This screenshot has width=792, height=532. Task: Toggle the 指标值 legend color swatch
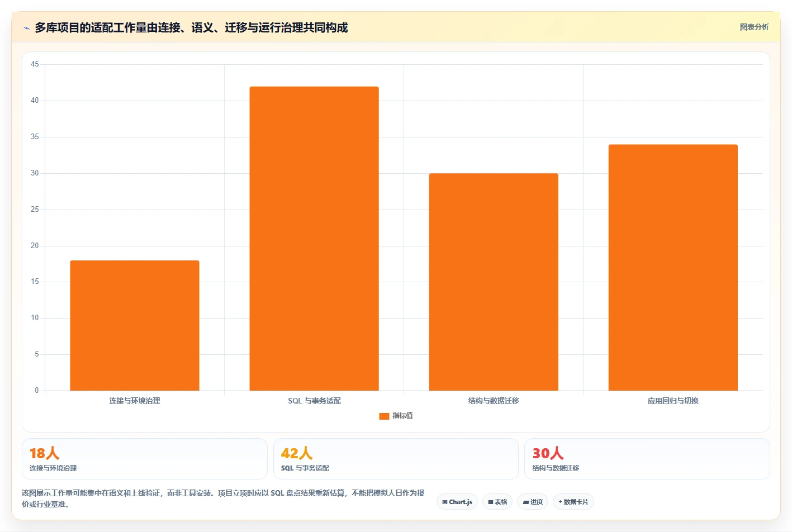tap(384, 416)
